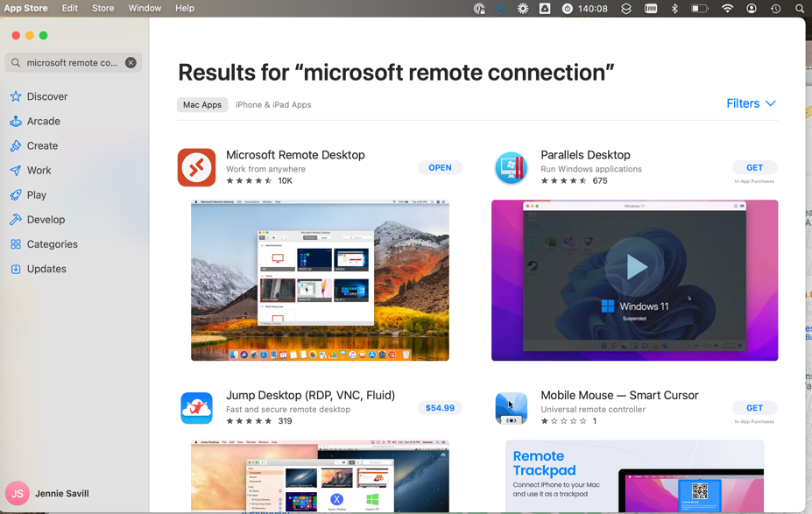
Task: Click the Jump Desktop app icon
Action: click(196, 408)
